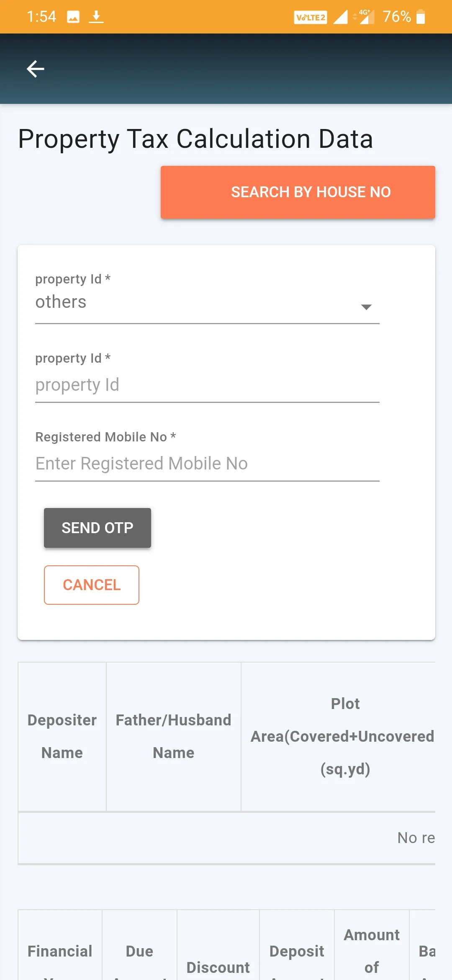This screenshot has width=452, height=980.
Task: Focus the property Id text field
Action: point(207,385)
